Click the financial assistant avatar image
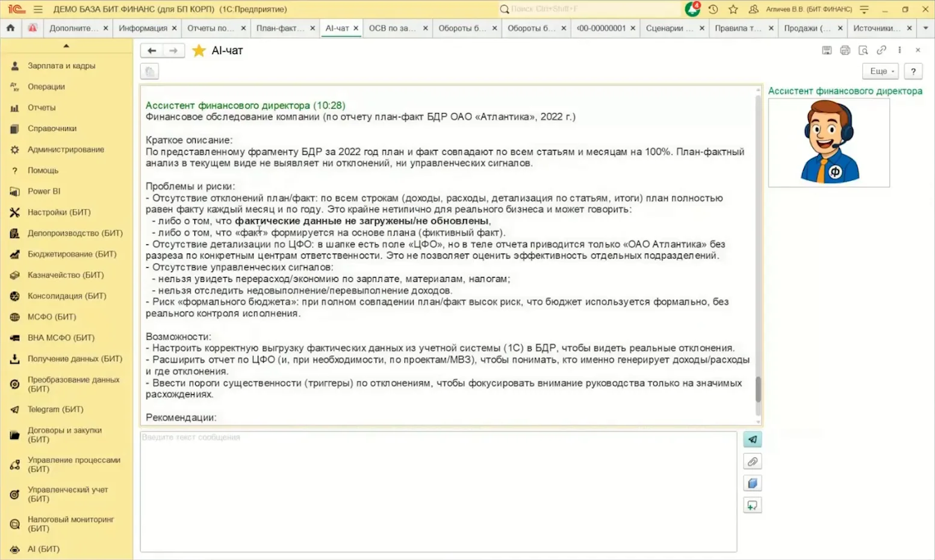 (829, 143)
